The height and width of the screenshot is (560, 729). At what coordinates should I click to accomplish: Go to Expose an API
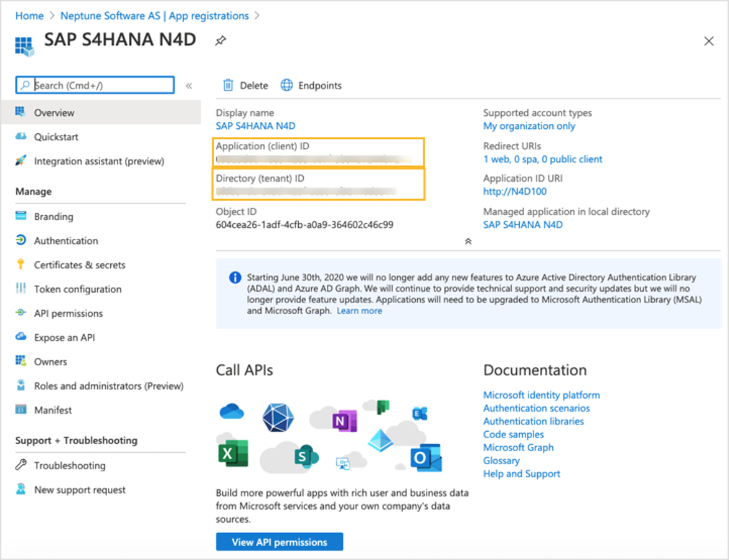click(65, 337)
